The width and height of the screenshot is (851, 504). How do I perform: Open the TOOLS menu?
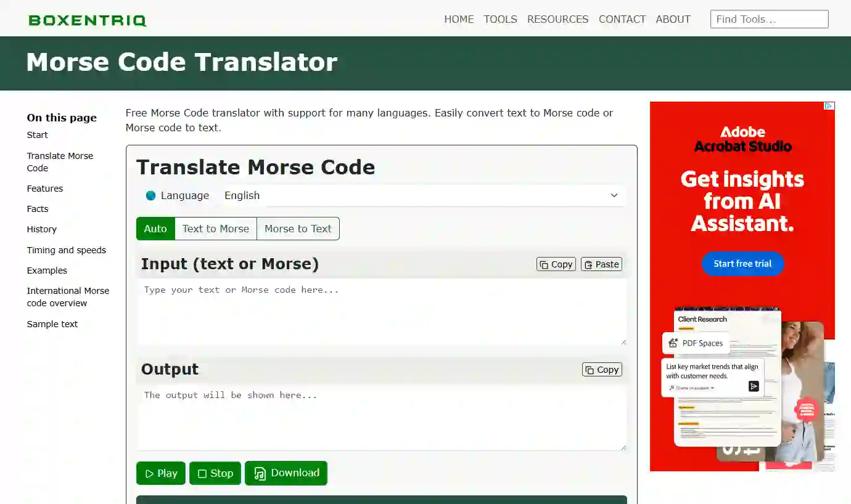500,19
